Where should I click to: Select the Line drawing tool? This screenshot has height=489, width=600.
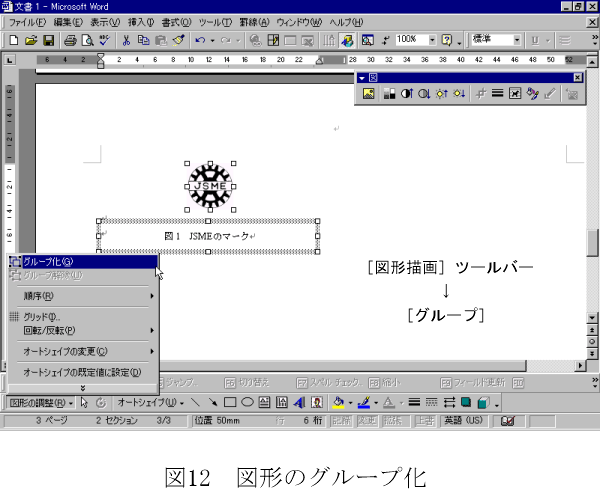pos(195,403)
